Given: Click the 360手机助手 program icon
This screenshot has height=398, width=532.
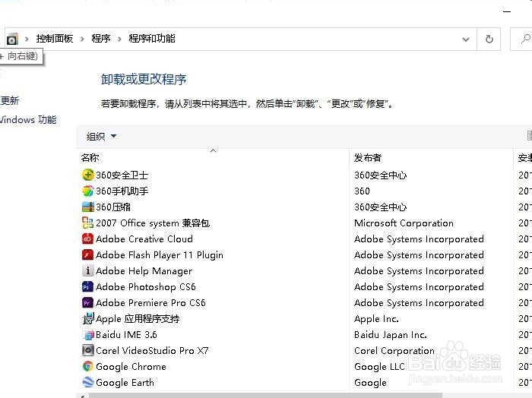Looking at the screenshot, I should coord(88,191).
